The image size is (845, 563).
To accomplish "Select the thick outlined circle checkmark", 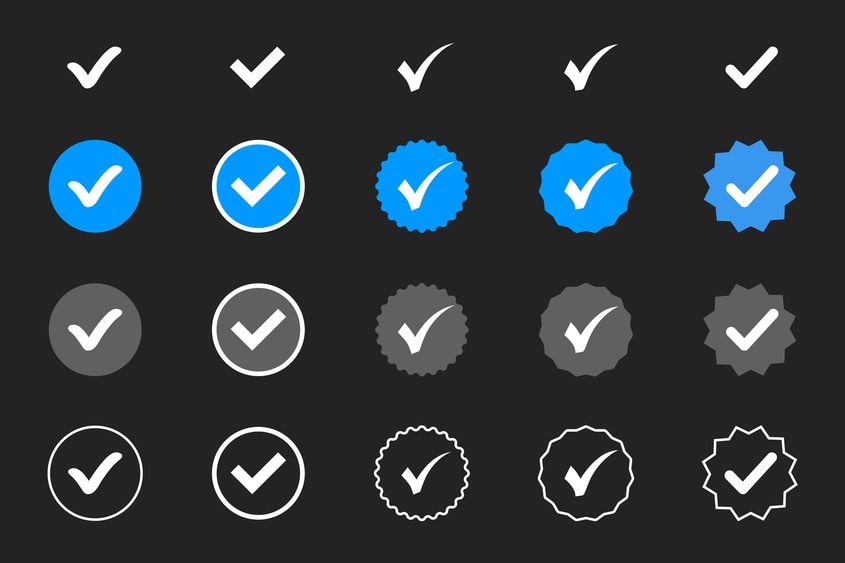I will [258, 473].
